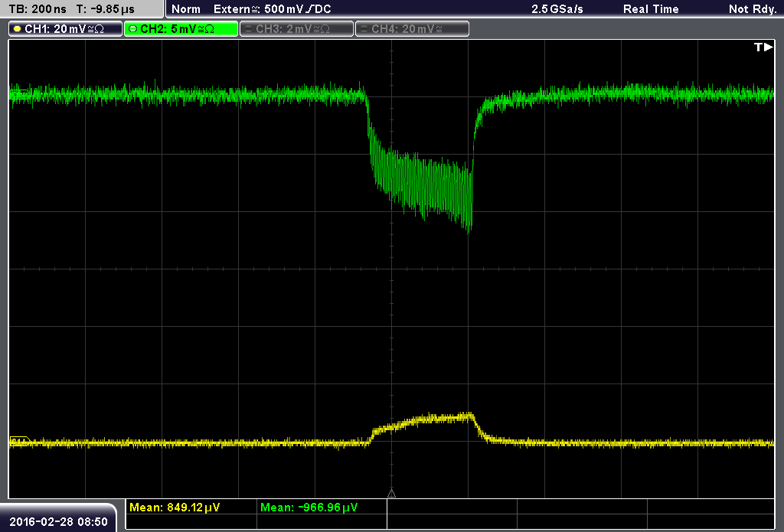Click the green Mean: -966.96 µV measurement

[x=309, y=508]
